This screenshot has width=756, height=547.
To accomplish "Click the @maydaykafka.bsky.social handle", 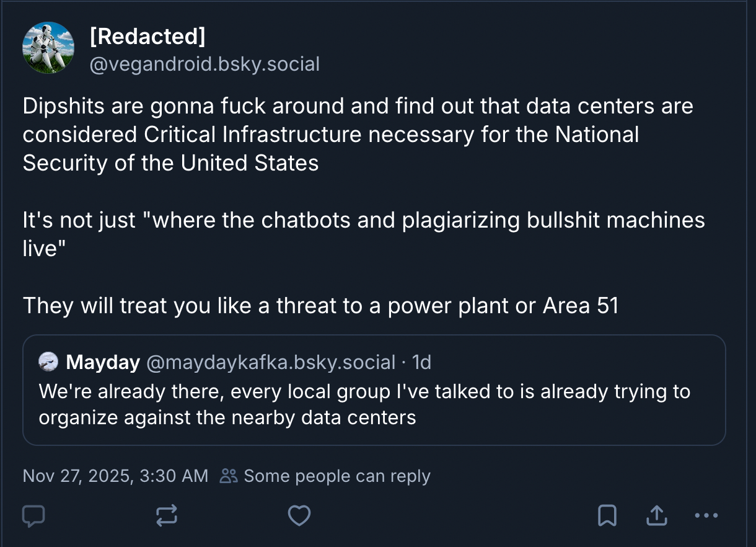I will pyautogui.click(x=270, y=362).
